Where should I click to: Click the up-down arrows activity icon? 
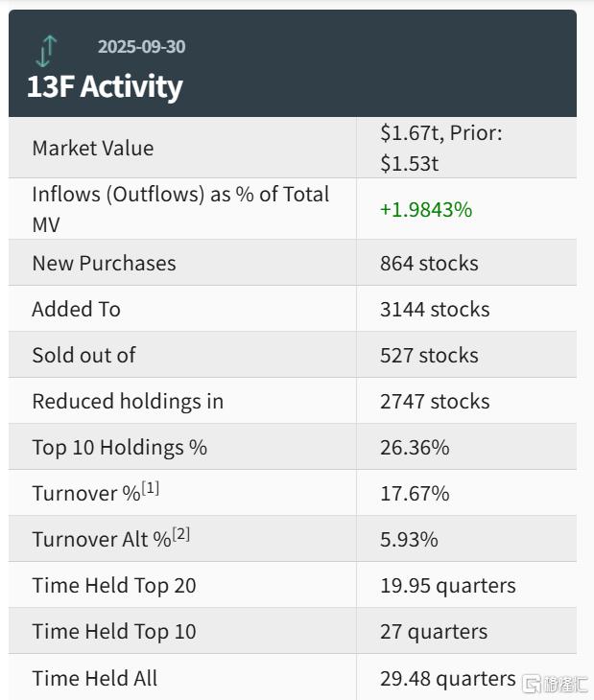(x=48, y=50)
